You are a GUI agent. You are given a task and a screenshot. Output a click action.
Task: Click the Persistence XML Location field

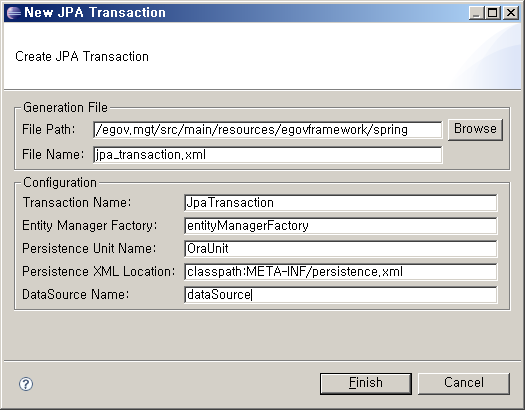tap(341, 272)
